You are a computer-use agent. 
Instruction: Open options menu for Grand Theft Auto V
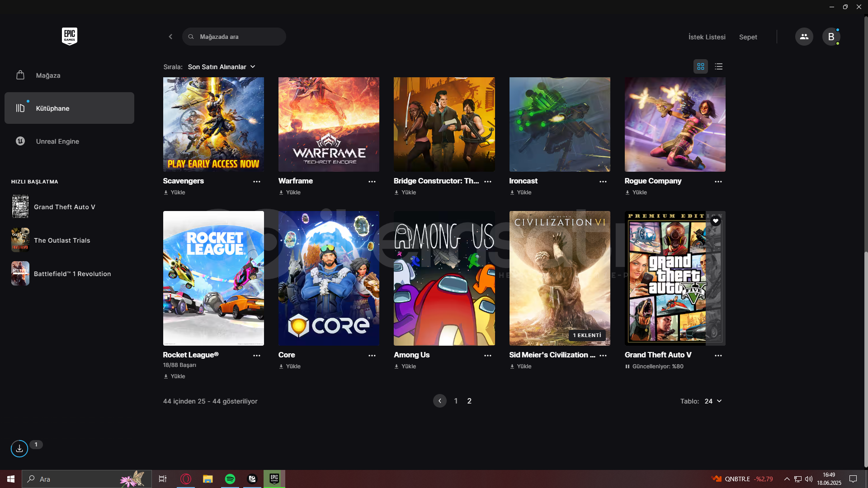[x=718, y=355]
